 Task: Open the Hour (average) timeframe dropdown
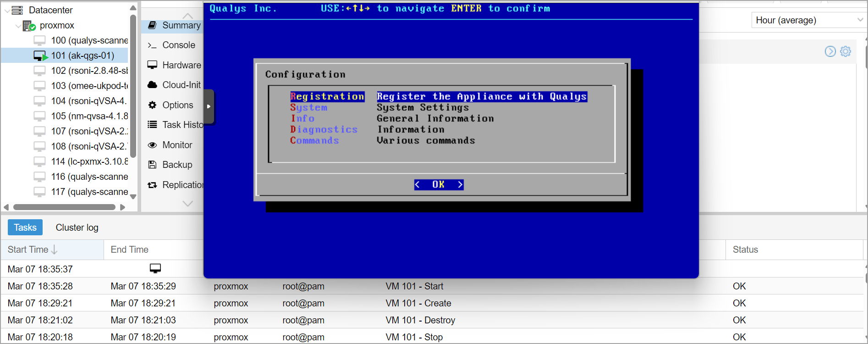coord(809,20)
